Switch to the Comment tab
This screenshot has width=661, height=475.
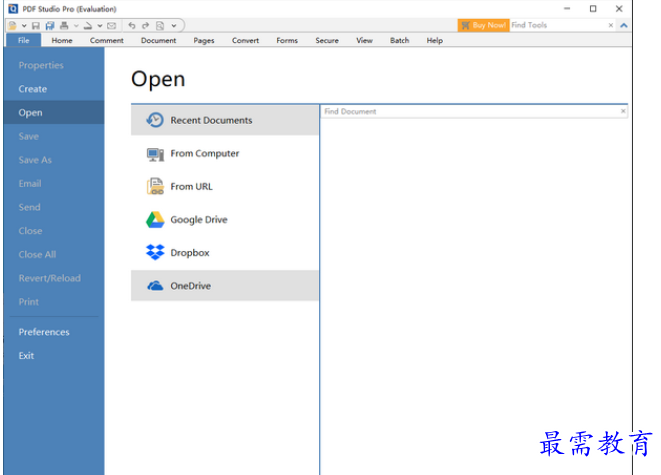click(107, 40)
